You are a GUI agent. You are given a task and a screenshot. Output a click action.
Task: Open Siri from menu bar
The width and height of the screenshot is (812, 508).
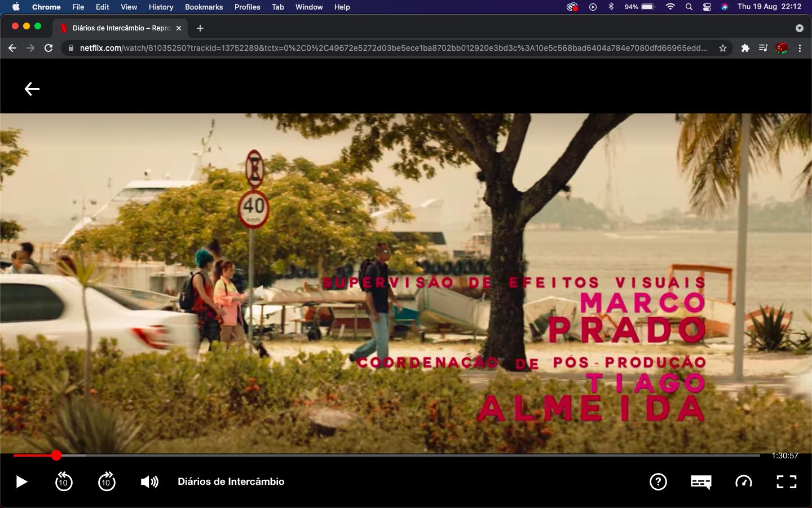pos(725,7)
